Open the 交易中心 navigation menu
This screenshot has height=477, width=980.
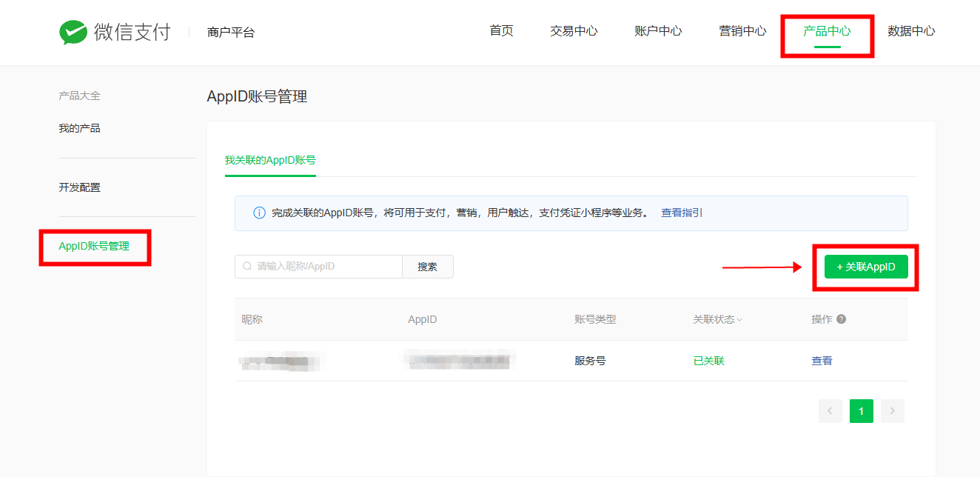click(x=574, y=31)
